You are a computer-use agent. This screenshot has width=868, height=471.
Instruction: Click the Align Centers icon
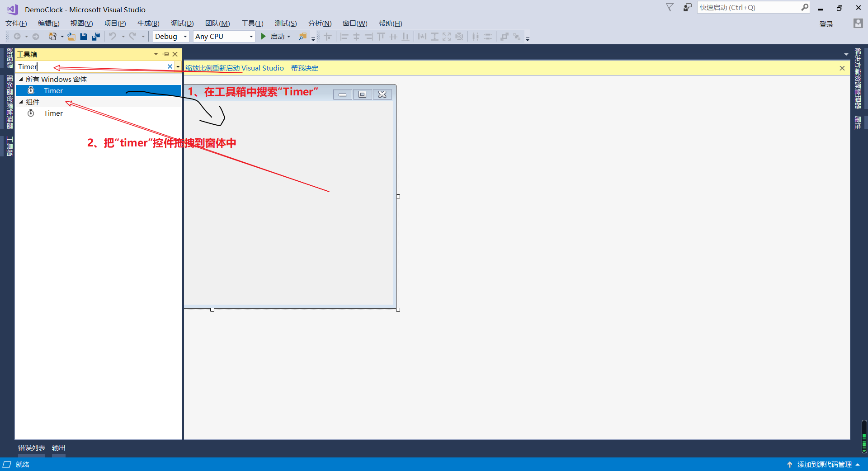pyautogui.click(x=356, y=37)
